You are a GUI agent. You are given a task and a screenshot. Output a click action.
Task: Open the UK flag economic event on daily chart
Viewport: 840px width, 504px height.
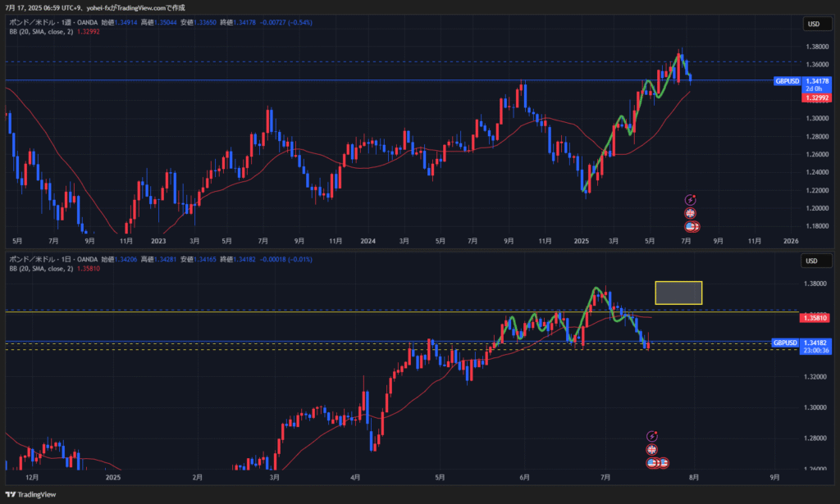[x=651, y=449]
